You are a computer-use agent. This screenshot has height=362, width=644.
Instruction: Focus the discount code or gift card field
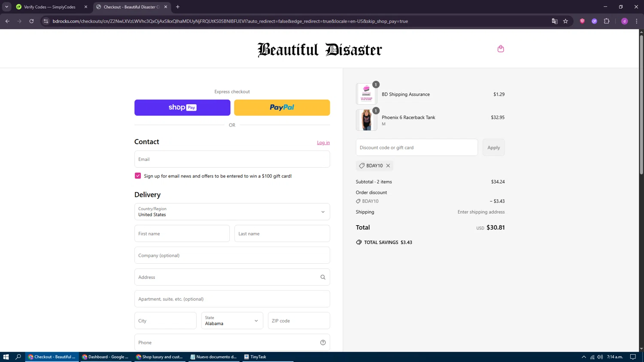(x=416, y=148)
